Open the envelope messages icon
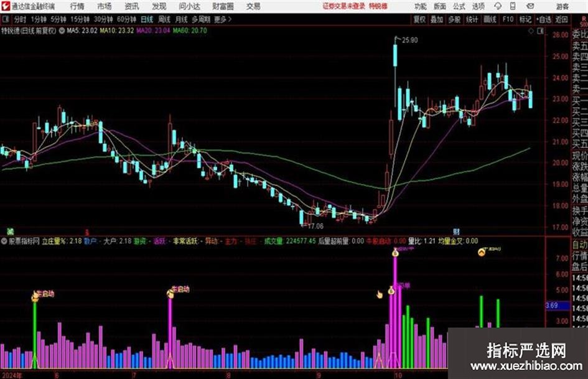 tap(530, 6)
